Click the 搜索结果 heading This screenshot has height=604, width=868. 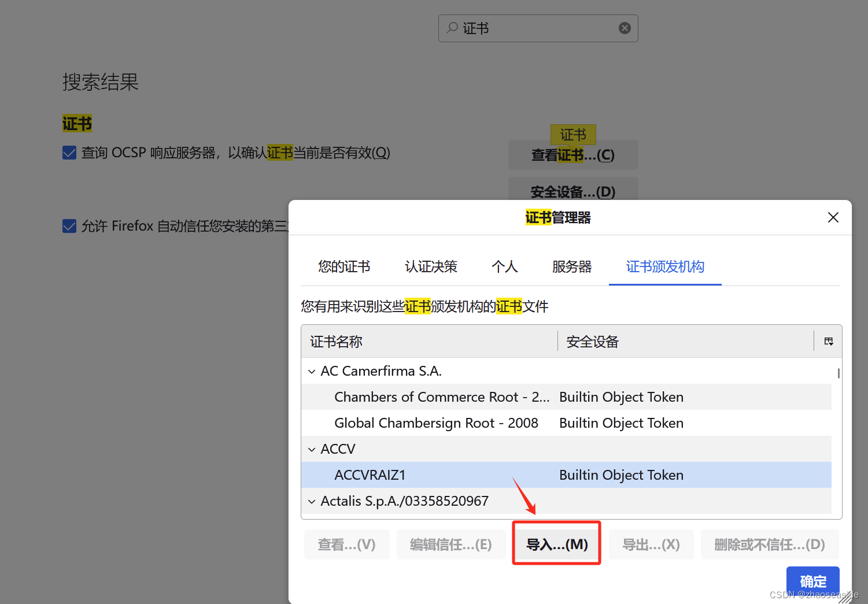click(101, 82)
